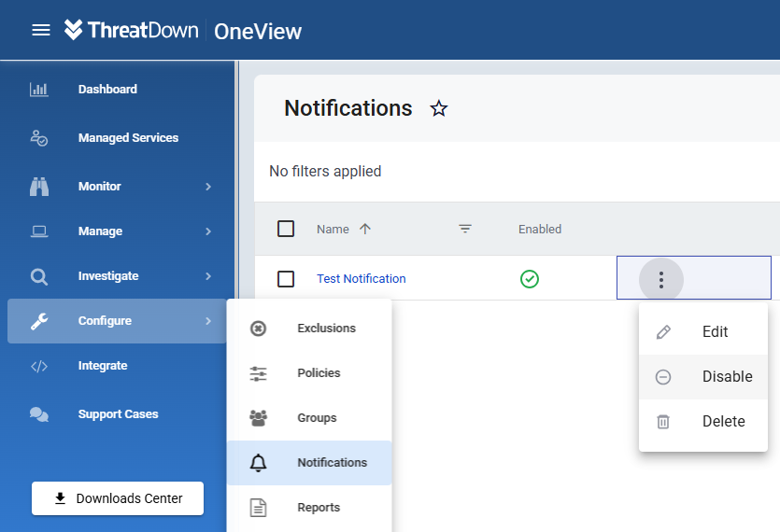Click the Disable minus-circle icon
Viewport: 780px width, 532px height.
pos(663,377)
